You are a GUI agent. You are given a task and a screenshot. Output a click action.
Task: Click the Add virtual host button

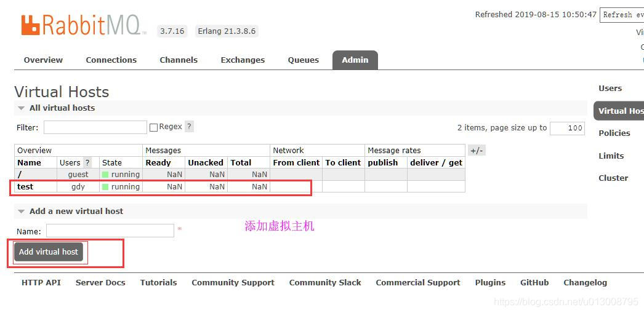49,252
